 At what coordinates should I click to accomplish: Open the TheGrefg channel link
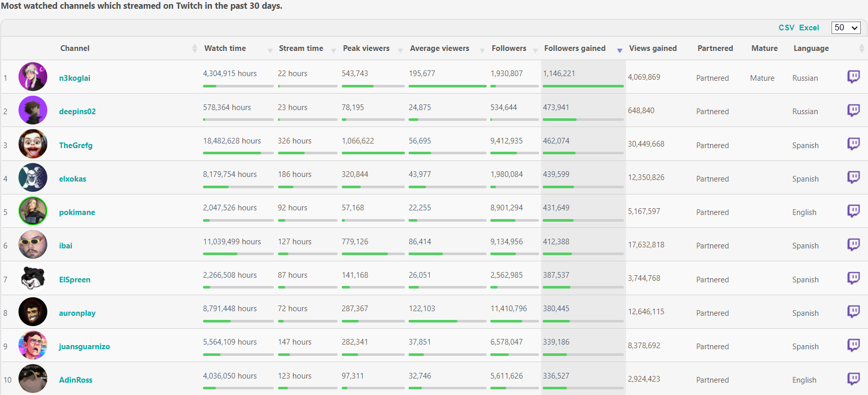click(76, 146)
